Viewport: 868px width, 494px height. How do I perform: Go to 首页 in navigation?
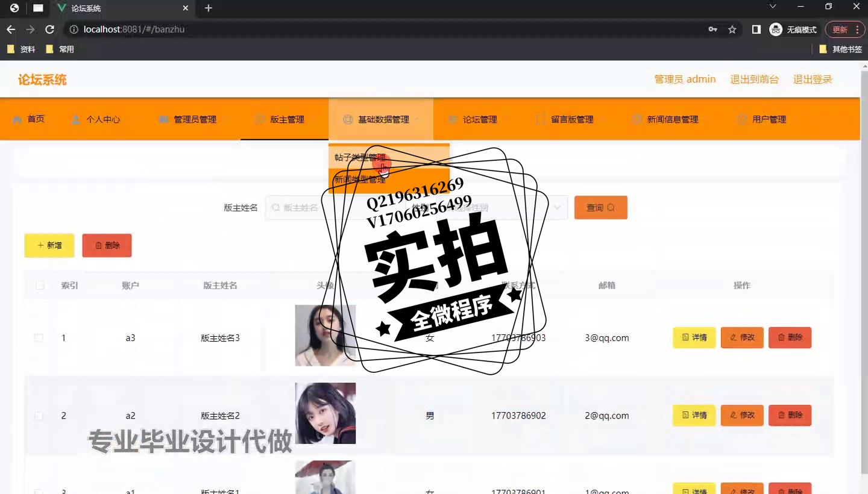point(28,119)
